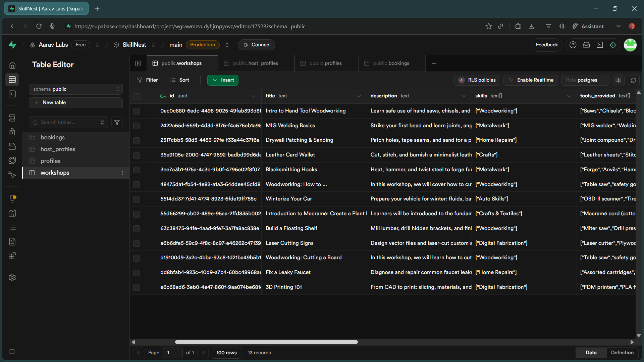Click the New table button
Screen dimensions: 644x362
[x=76, y=102]
